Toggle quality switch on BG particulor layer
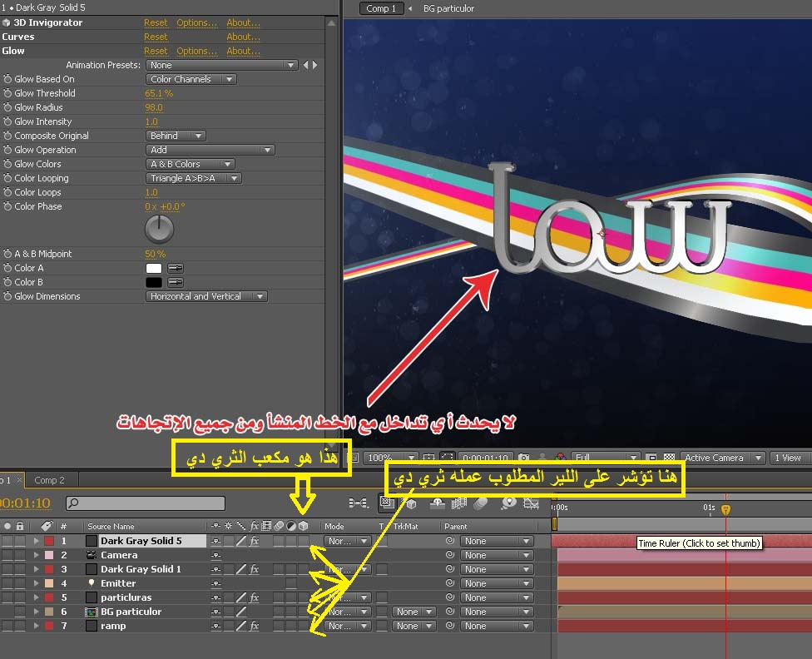The image size is (812, 659). 241,612
